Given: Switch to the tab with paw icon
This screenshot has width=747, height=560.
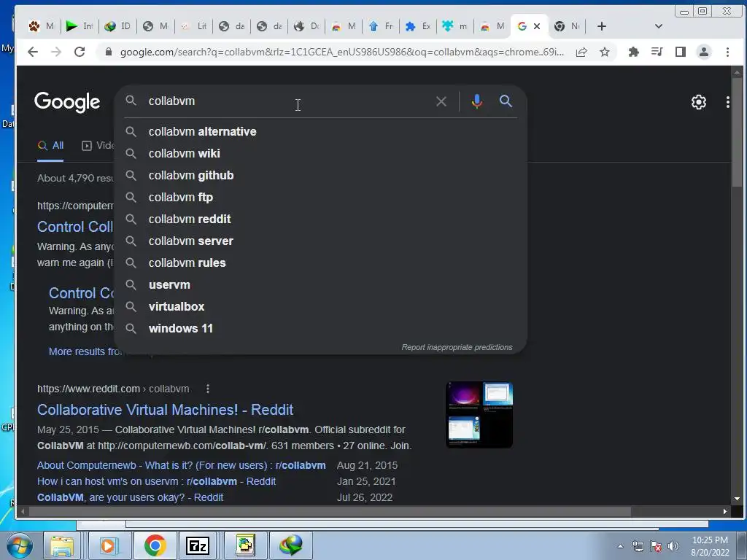Looking at the screenshot, I should (x=42, y=26).
